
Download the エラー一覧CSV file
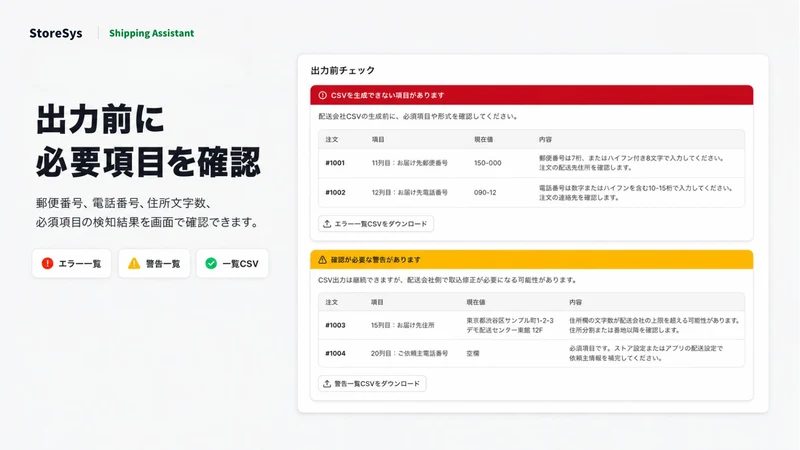[376, 224]
